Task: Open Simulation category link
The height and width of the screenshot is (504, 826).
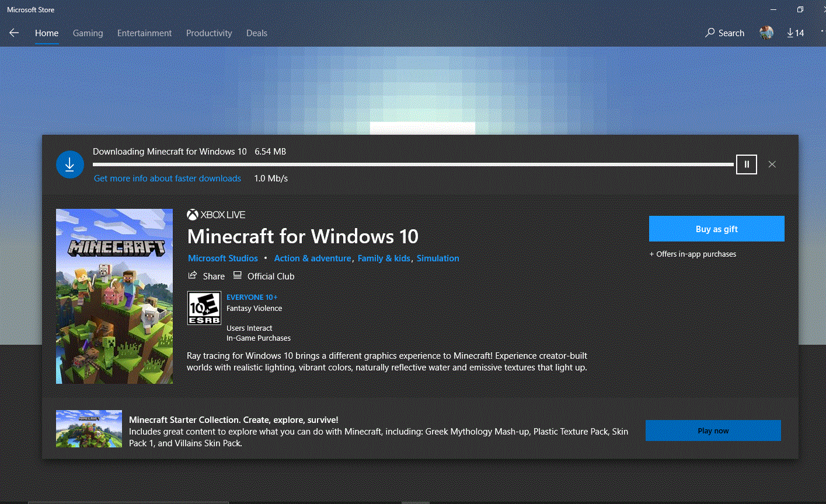Action: tap(438, 258)
